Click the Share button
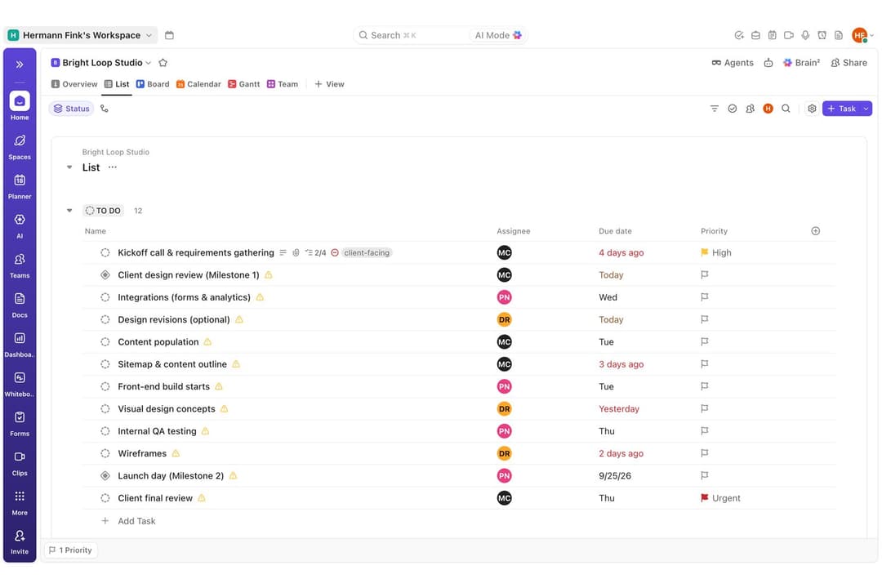 tap(849, 62)
